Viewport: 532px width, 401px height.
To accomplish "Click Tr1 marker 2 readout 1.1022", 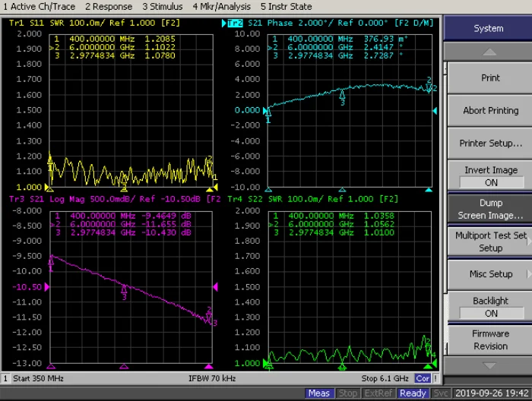I will [x=160, y=47].
